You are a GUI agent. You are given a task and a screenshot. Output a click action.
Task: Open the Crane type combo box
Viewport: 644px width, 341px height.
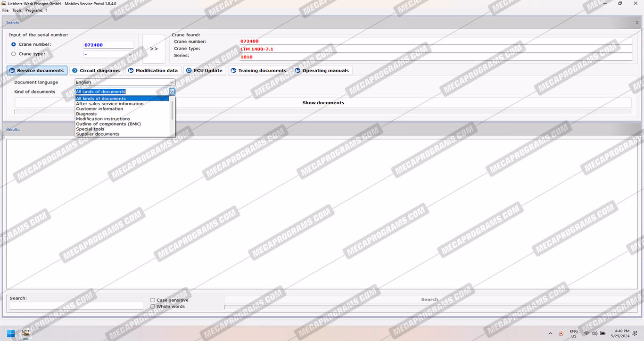click(x=130, y=54)
